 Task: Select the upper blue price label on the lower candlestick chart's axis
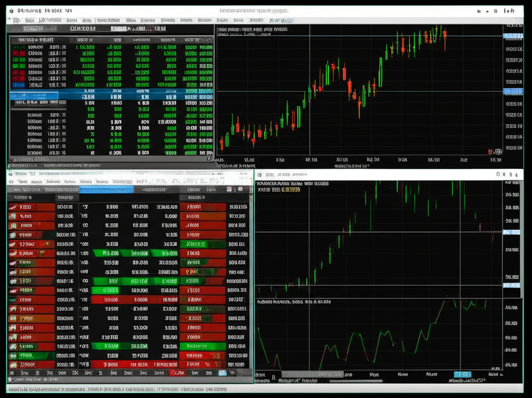pos(512,232)
